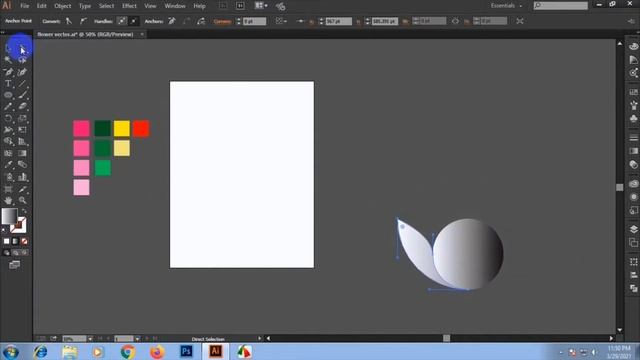Convert anchor point to corner
This screenshot has width=640, height=360.
tap(69, 21)
